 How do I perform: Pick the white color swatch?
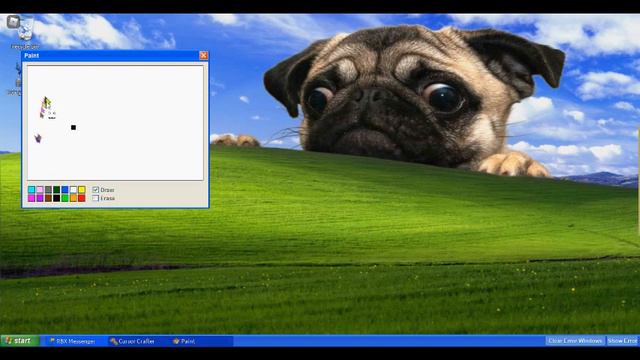73,190
